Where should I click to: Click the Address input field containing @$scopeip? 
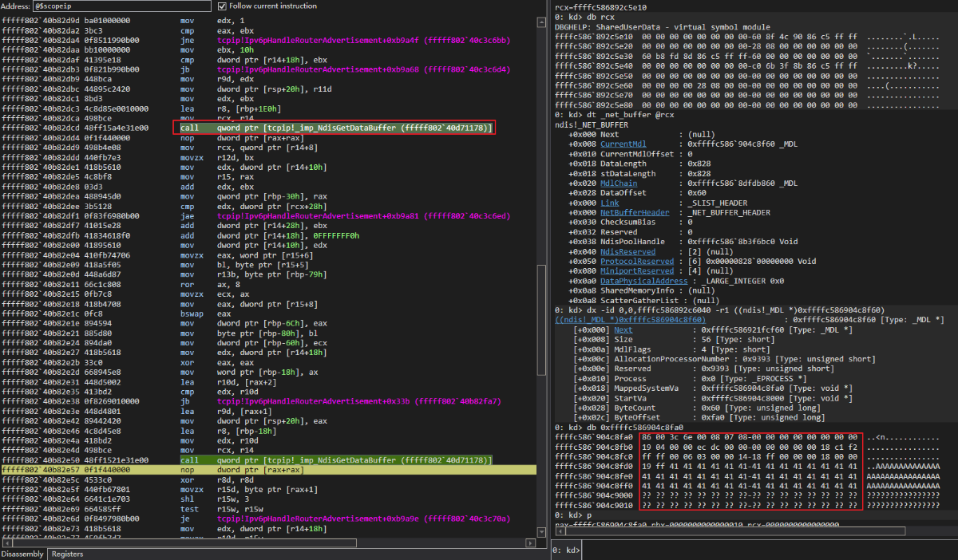(123, 6)
